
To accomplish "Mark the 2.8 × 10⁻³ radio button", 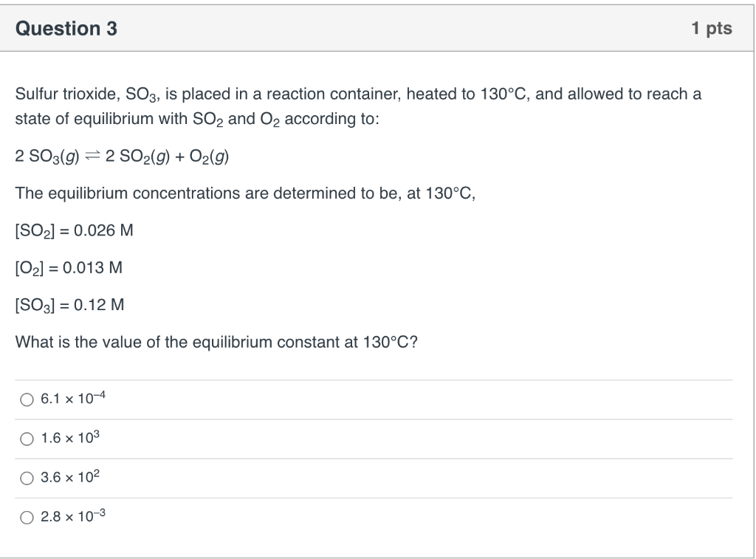I will point(27,518).
